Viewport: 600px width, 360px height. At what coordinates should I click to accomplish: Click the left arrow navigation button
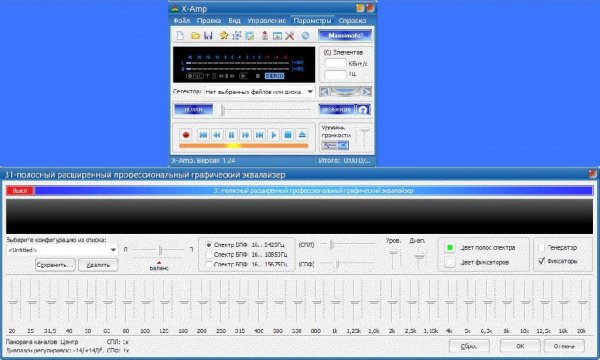click(x=324, y=92)
